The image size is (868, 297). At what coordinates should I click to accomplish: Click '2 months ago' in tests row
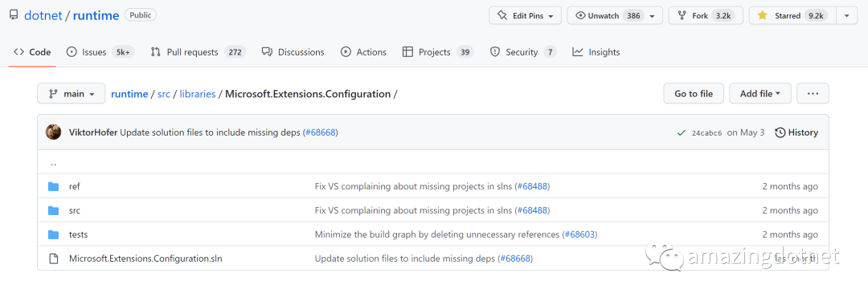pyautogui.click(x=790, y=234)
